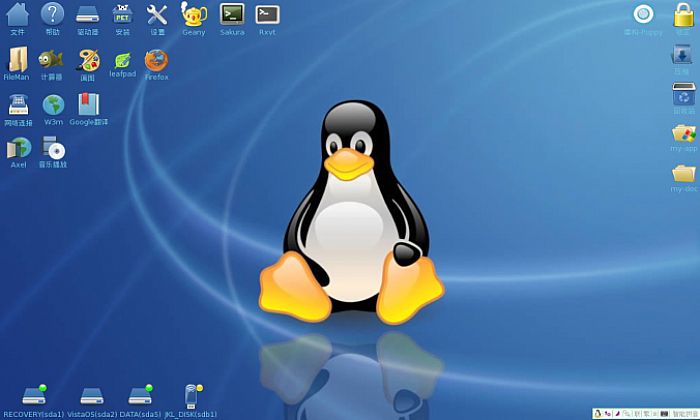Open the 网络连接 telephone network icon
This screenshot has height=420, width=700.
[18, 105]
